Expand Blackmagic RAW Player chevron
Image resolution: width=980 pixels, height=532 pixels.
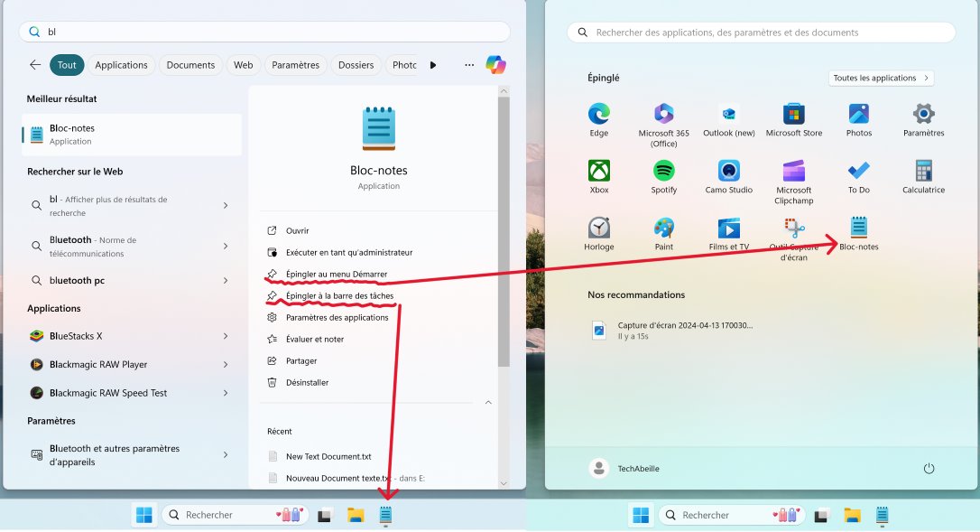click(x=226, y=364)
